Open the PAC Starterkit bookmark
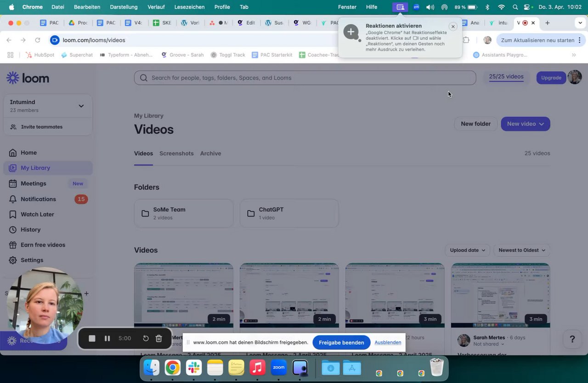 click(272, 55)
